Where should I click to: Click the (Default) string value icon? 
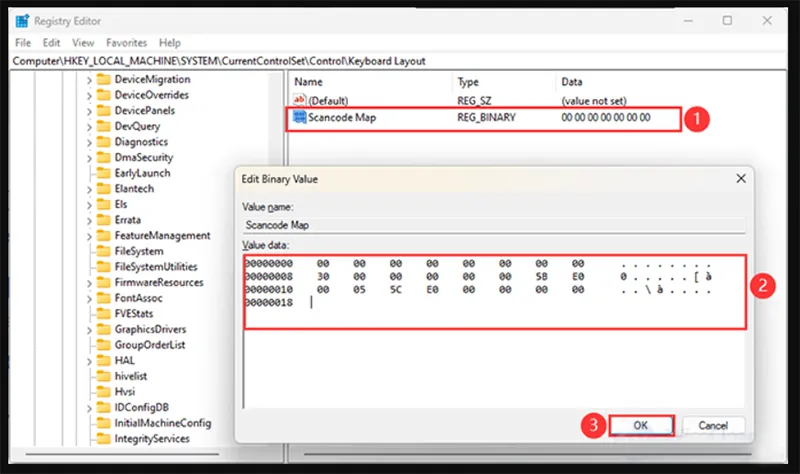click(x=300, y=101)
